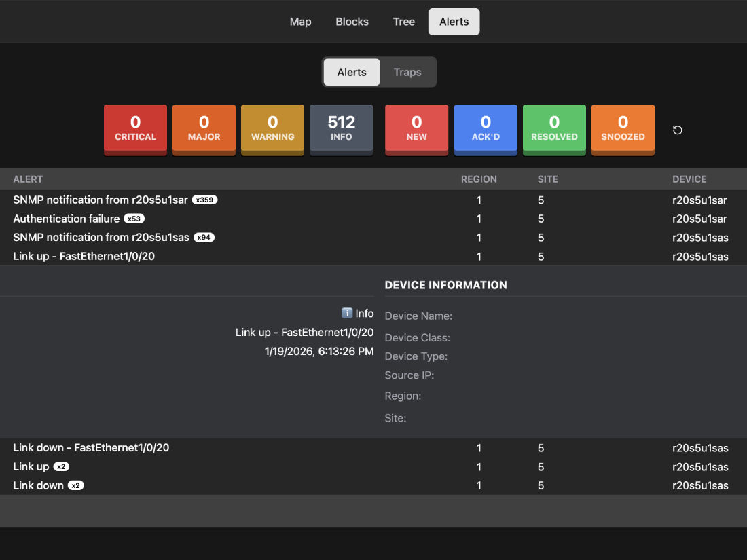Image resolution: width=747 pixels, height=560 pixels.
Task: Show the ACK'D alerts
Action: click(486, 130)
